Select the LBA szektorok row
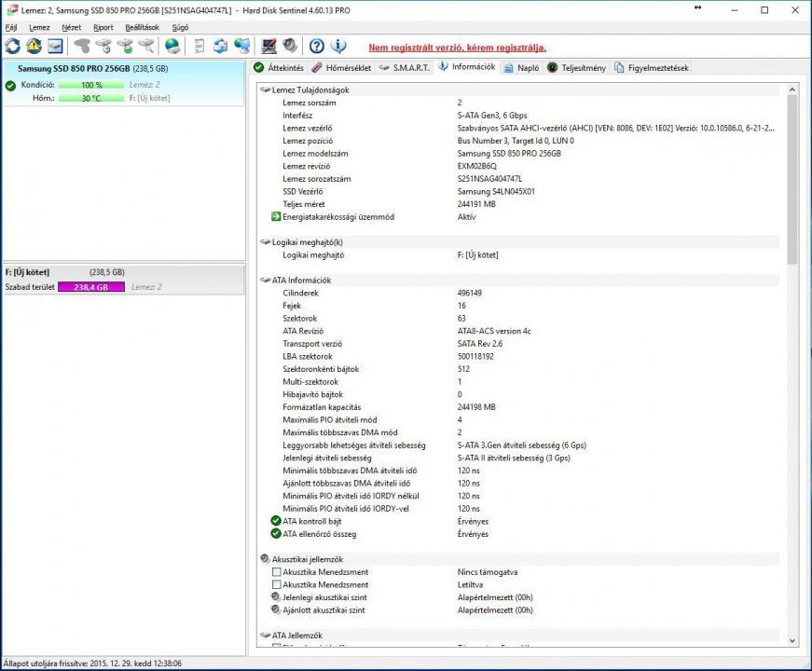Screen dimensions: 812x671 (x=519, y=356)
